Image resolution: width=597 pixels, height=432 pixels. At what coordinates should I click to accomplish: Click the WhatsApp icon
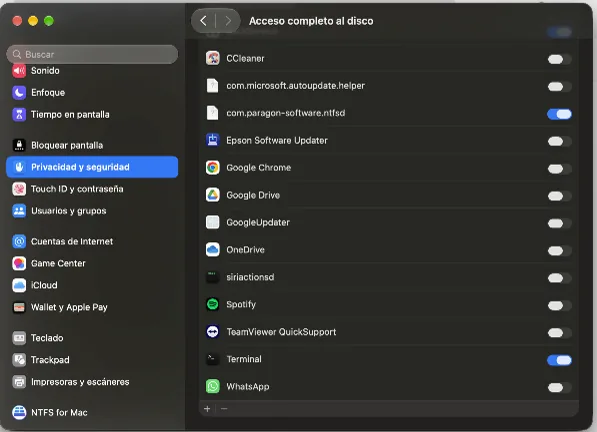point(212,386)
